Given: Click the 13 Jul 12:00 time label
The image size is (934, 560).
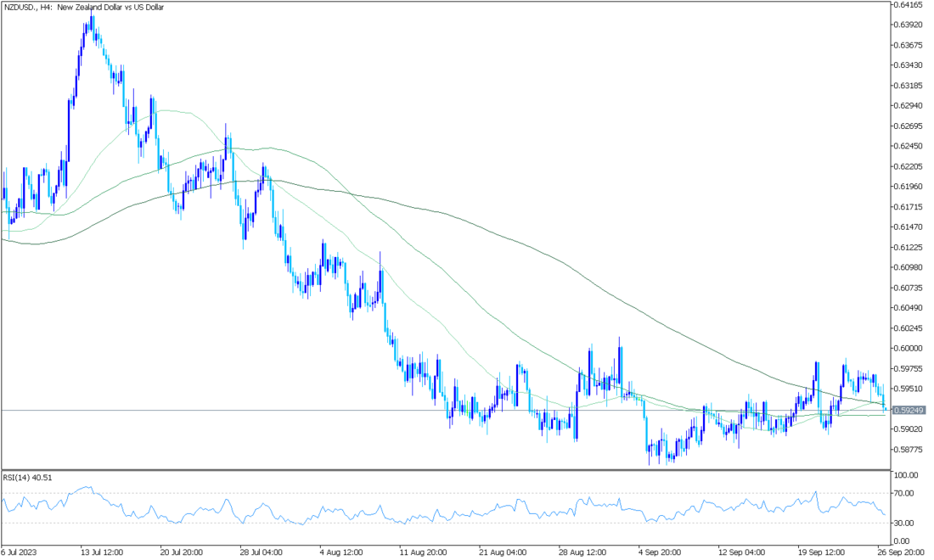Looking at the screenshot, I should coord(103,552).
